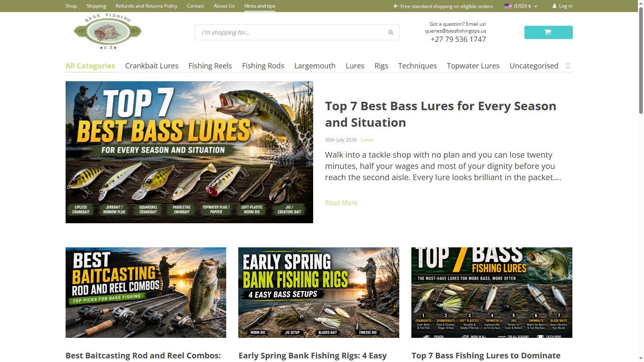
Task: Click the US flag currency icon
Action: (x=508, y=6)
